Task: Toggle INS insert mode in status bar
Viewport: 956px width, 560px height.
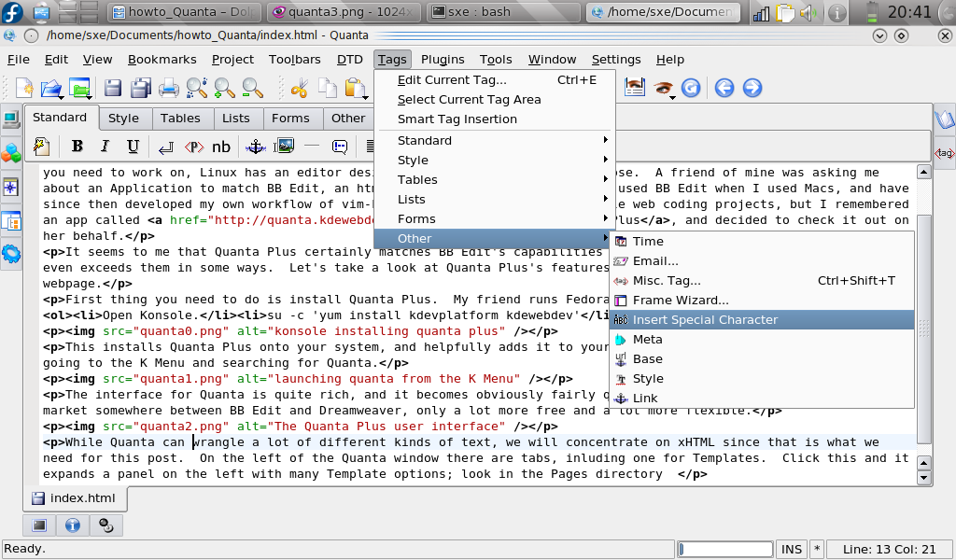Action: (x=792, y=549)
